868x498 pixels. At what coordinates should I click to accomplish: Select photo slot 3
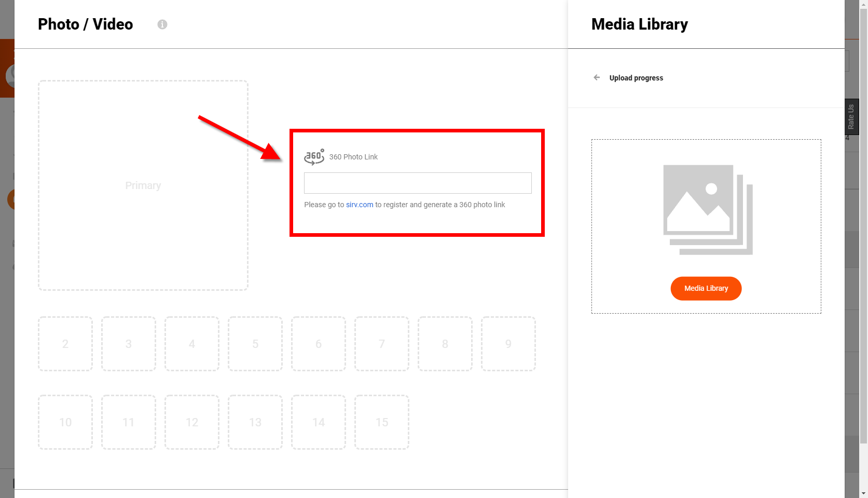pyautogui.click(x=129, y=344)
